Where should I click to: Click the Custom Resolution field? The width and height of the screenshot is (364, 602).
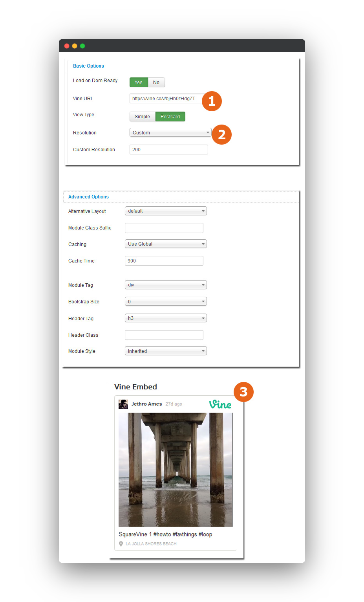(168, 149)
